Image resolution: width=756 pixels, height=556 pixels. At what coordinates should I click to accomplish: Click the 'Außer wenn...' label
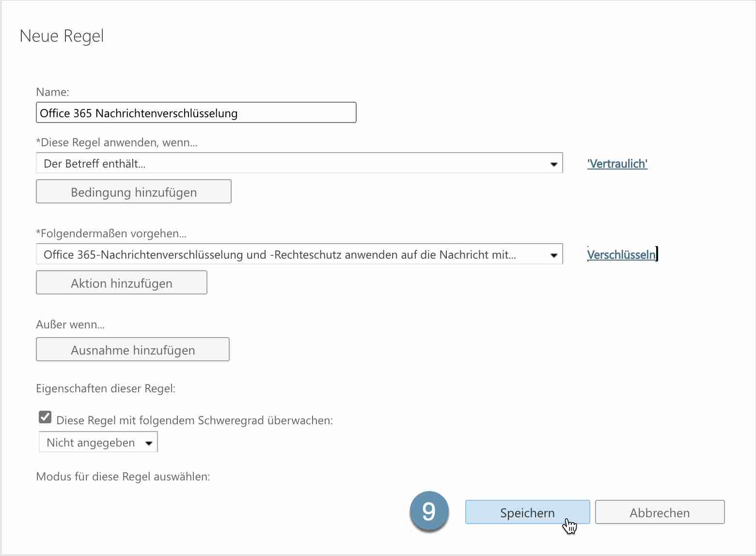click(x=70, y=324)
